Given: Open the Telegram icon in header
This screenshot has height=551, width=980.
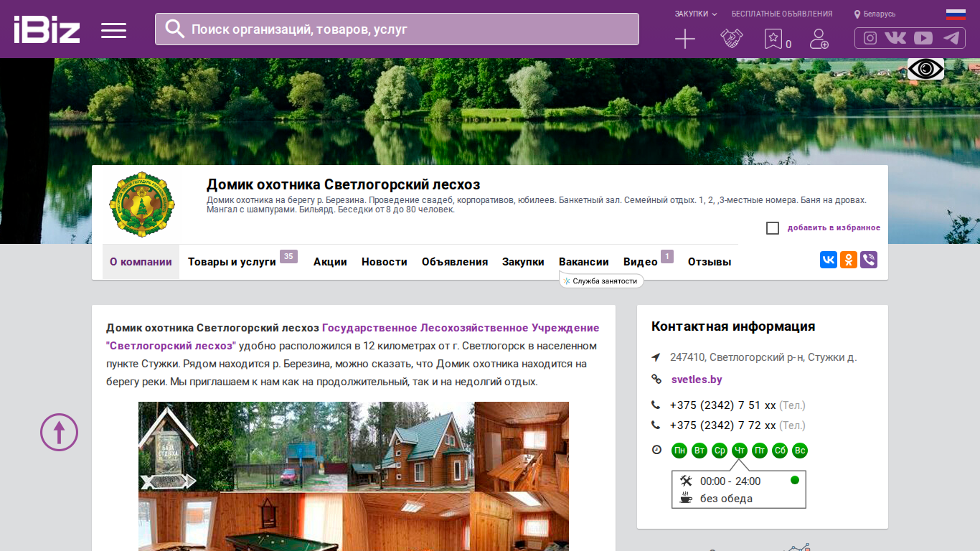Looking at the screenshot, I should coord(951,38).
